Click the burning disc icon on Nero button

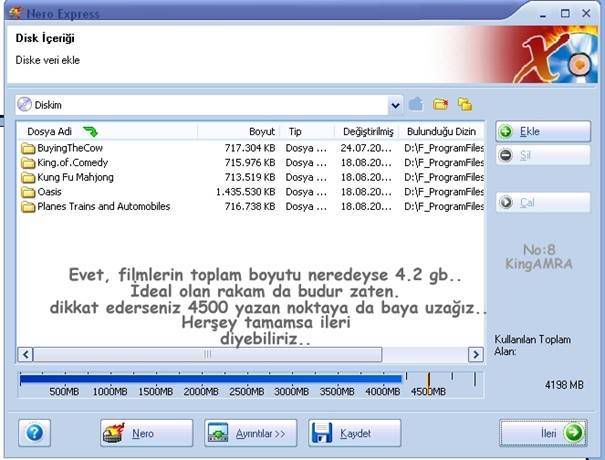(113, 433)
